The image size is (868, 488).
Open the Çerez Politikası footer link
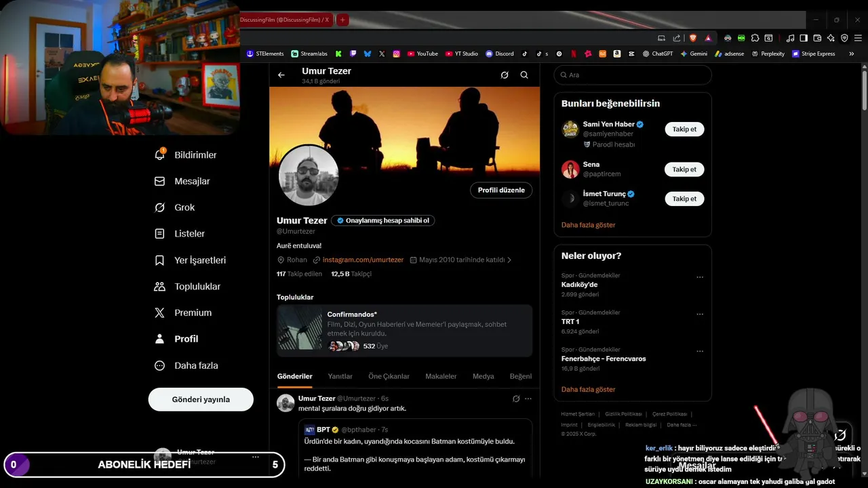pos(669,414)
